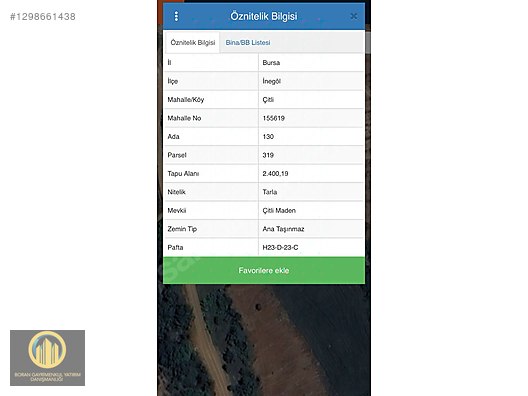
Task: Select the Tapu Alanı value '2.400,19'
Action: (275, 174)
